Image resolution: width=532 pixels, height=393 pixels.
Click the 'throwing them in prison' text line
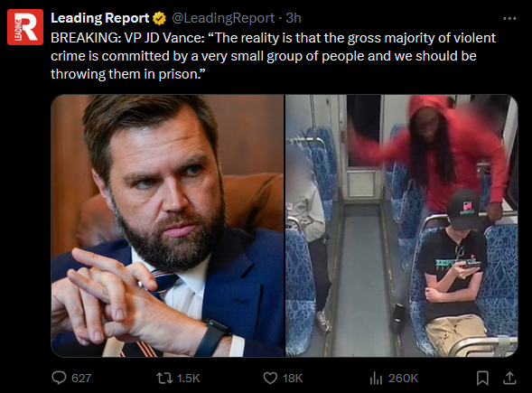[x=128, y=74]
